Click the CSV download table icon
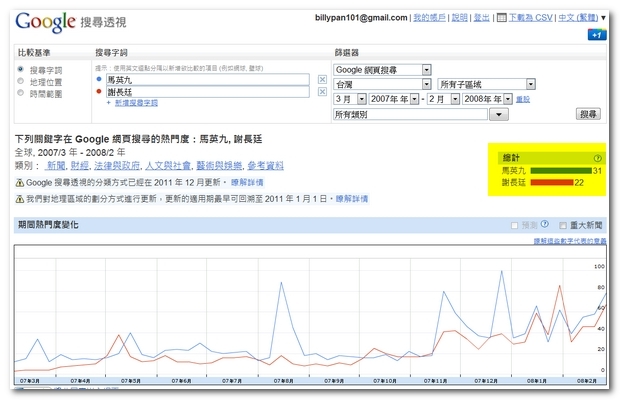This screenshot has height=400, width=620. (x=501, y=17)
